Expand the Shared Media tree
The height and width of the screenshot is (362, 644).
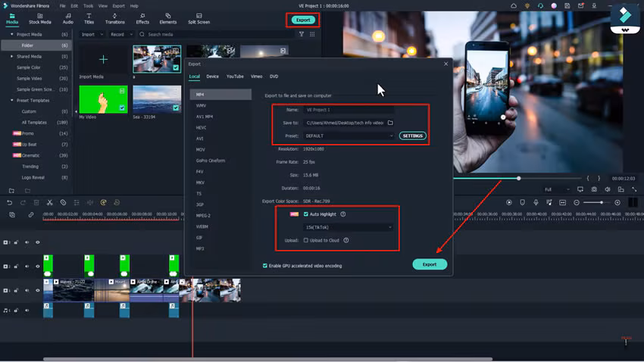click(x=11, y=56)
